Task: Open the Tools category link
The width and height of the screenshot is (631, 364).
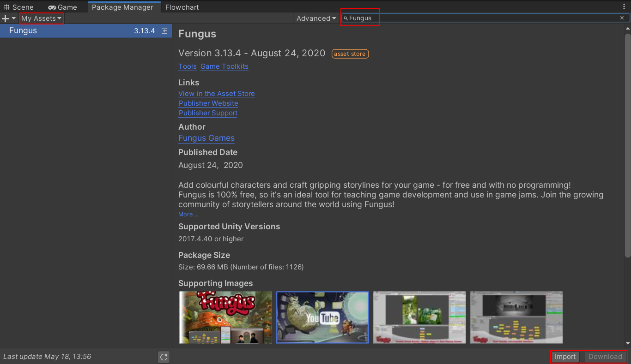Action: click(x=188, y=66)
